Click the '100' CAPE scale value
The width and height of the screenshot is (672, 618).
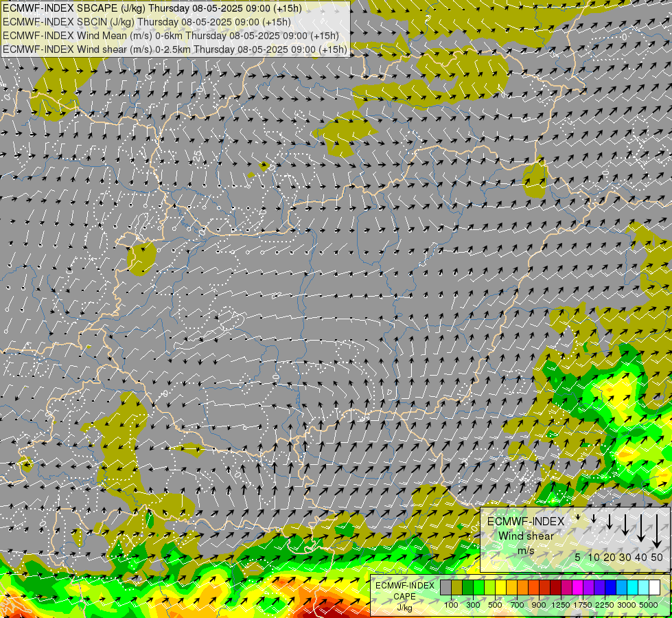(x=451, y=605)
